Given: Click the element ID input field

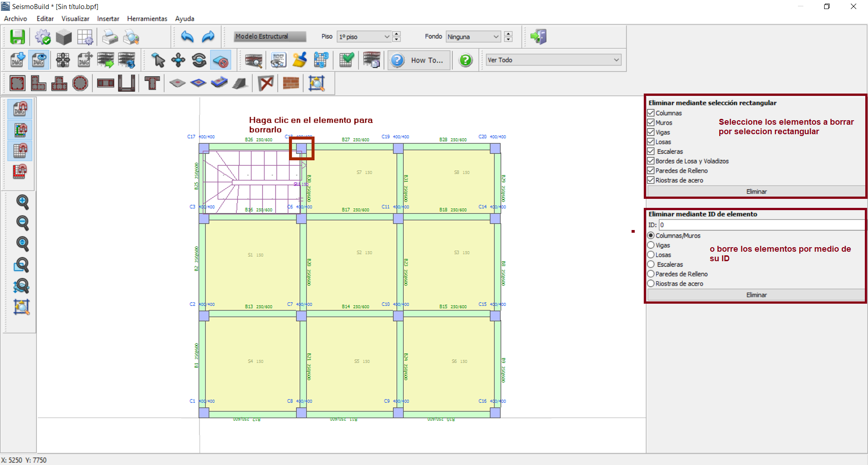Looking at the screenshot, I should [761, 225].
